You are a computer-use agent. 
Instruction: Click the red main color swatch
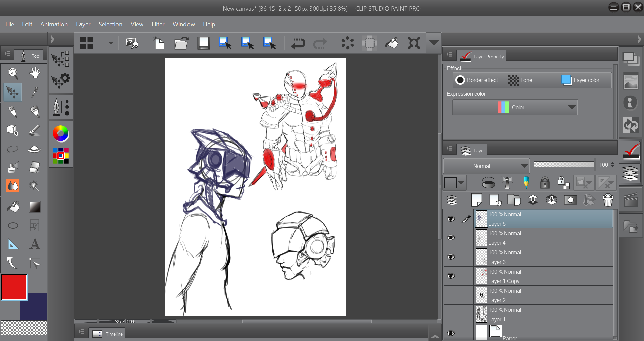pos(14,287)
